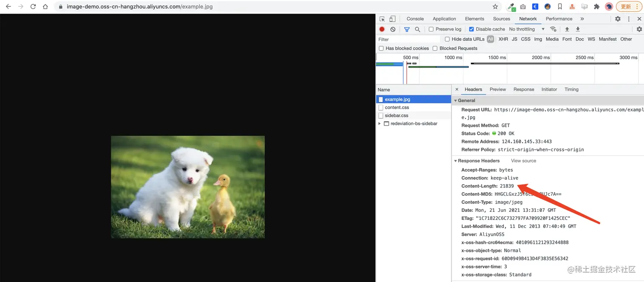Toggle device toolbar icon
Viewport: 644px width, 282px height.
[x=392, y=19]
